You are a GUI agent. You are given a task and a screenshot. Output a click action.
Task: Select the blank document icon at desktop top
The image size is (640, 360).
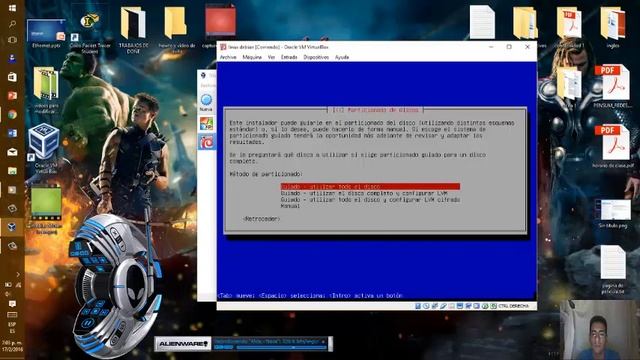482,22
